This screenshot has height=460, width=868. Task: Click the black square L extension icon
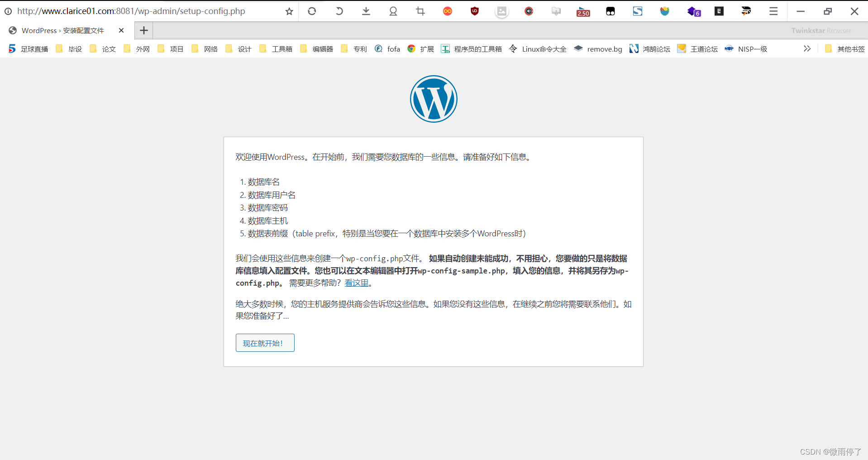(719, 11)
